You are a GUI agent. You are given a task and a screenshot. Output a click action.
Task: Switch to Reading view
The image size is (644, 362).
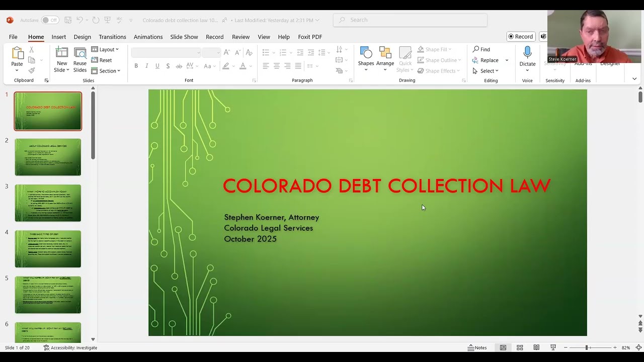pos(536,347)
